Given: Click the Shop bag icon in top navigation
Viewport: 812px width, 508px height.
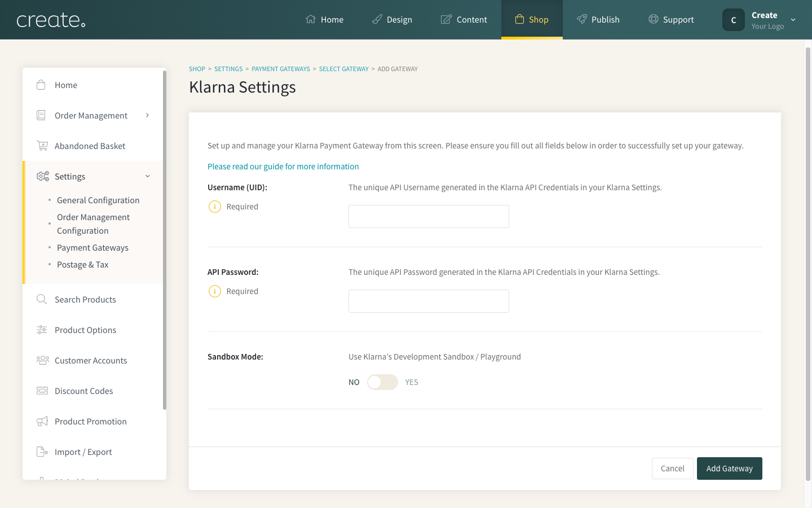Looking at the screenshot, I should coord(519,19).
